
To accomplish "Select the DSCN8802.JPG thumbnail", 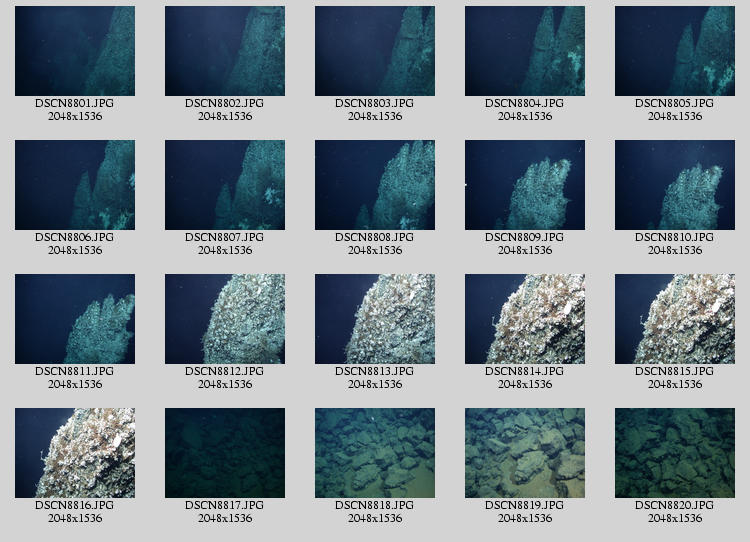I will (224, 51).
